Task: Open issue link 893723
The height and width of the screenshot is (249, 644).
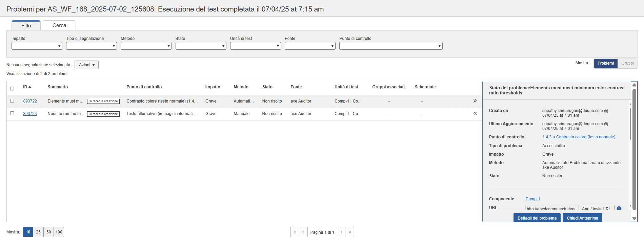Action: click(30, 114)
